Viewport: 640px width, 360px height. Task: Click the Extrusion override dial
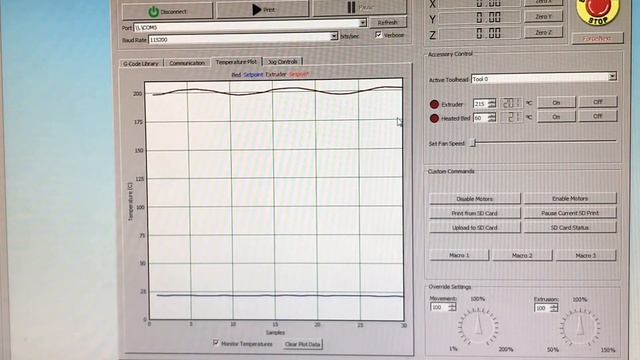(580, 327)
